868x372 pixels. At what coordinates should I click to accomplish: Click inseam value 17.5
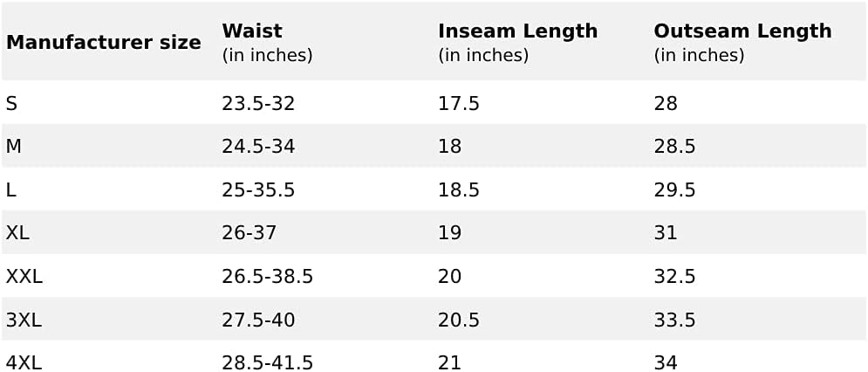(x=459, y=104)
